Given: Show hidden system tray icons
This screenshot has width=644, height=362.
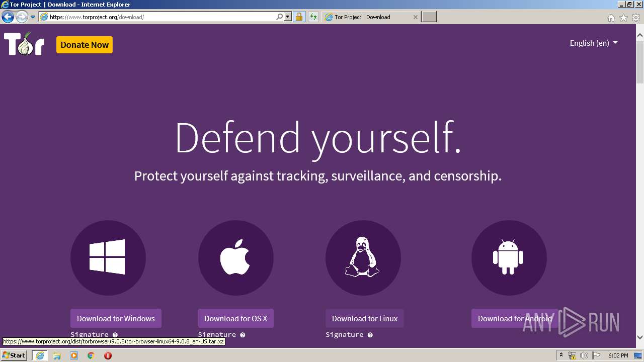Looking at the screenshot, I should (x=561, y=355).
